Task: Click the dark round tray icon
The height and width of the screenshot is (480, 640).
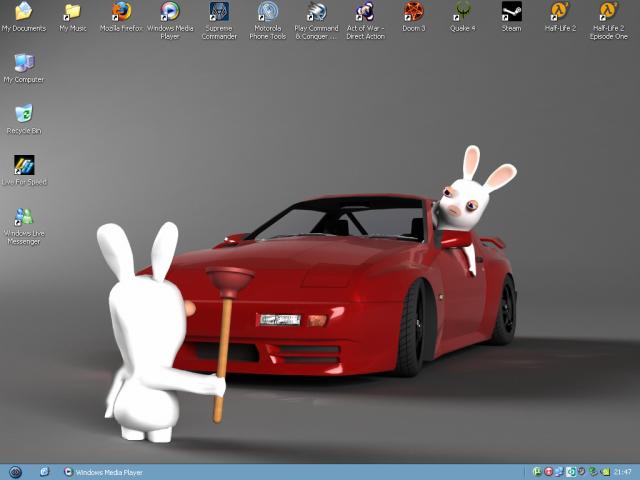Action: pos(581,471)
